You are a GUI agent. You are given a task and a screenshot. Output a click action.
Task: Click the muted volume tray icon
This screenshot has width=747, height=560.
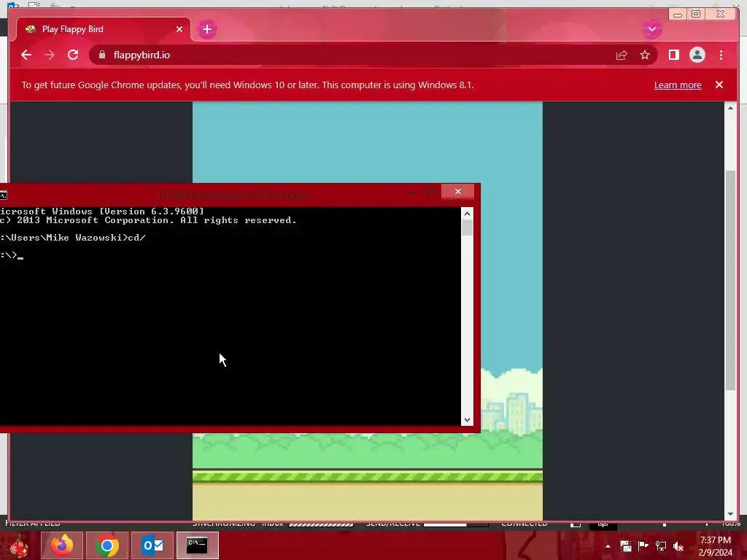(678, 546)
